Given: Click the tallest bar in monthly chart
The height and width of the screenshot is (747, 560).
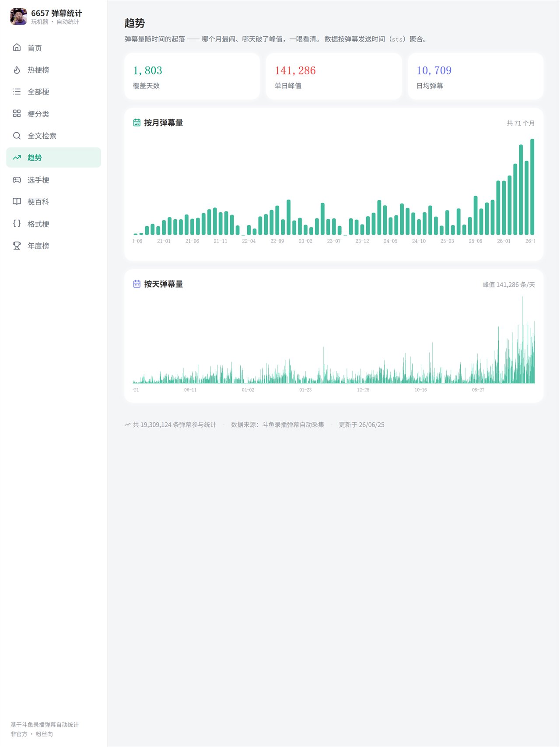Looking at the screenshot, I should point(532,187).
